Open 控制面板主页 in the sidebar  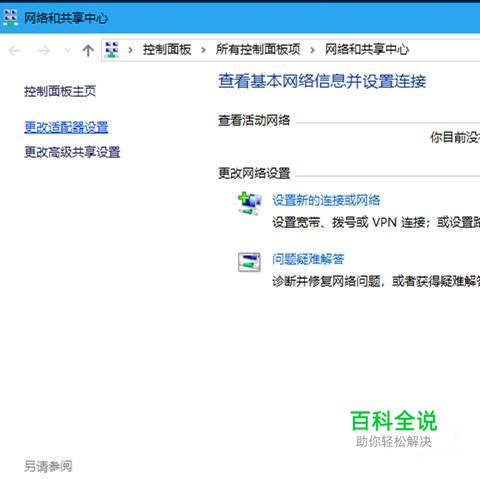click(60, 91)
